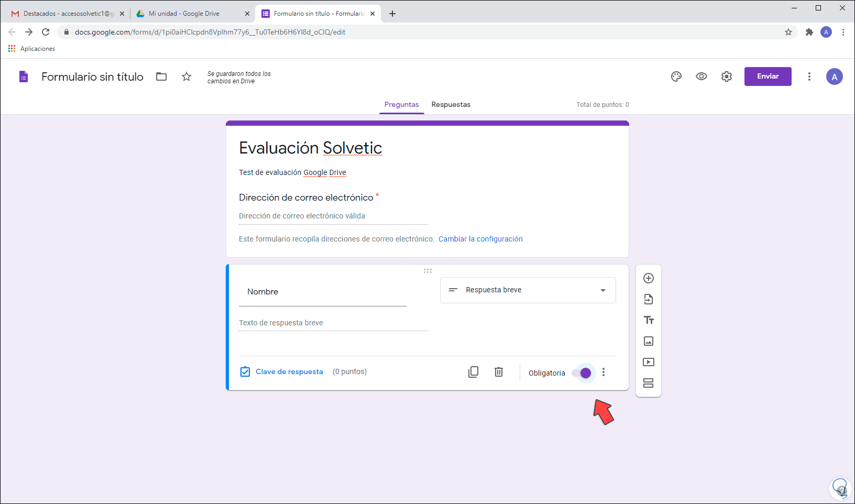Screen dimensions: 855x504
Task: Open Chrome extensions puzzle icon
Action: coord(809,32)
